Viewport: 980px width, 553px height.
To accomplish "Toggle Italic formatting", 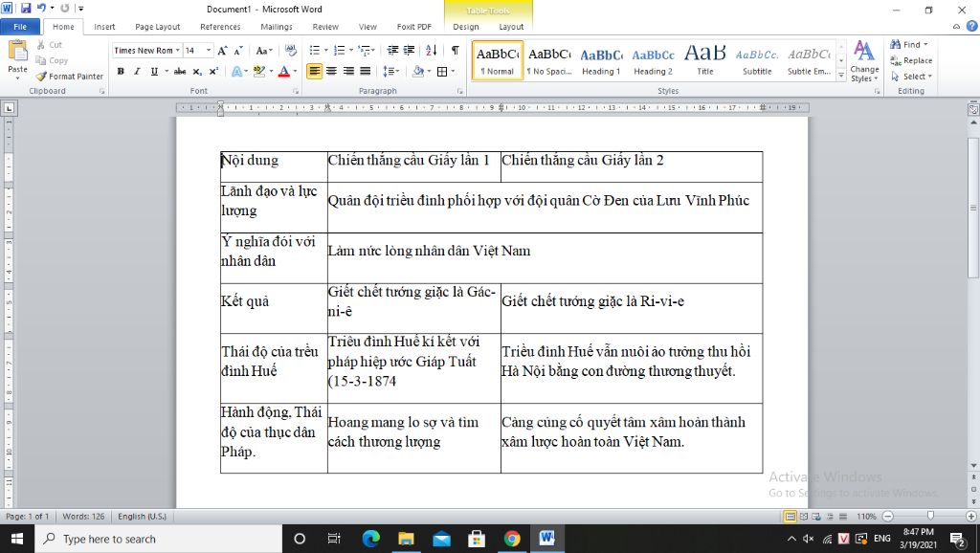I will 137,71.
